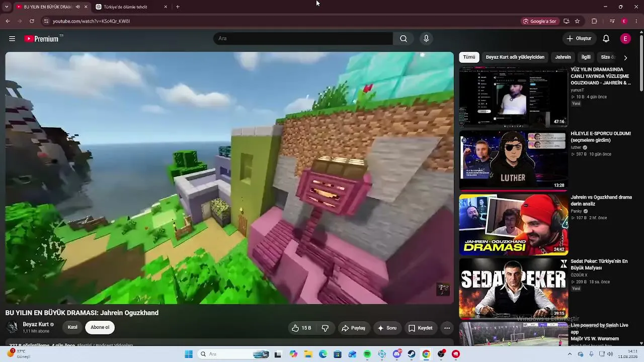Select the Beyaz Kurt adlı yükleyiciden chip
Image resolution: width=644 pixels, height=362 pixels.
click(x=515, y=57)
